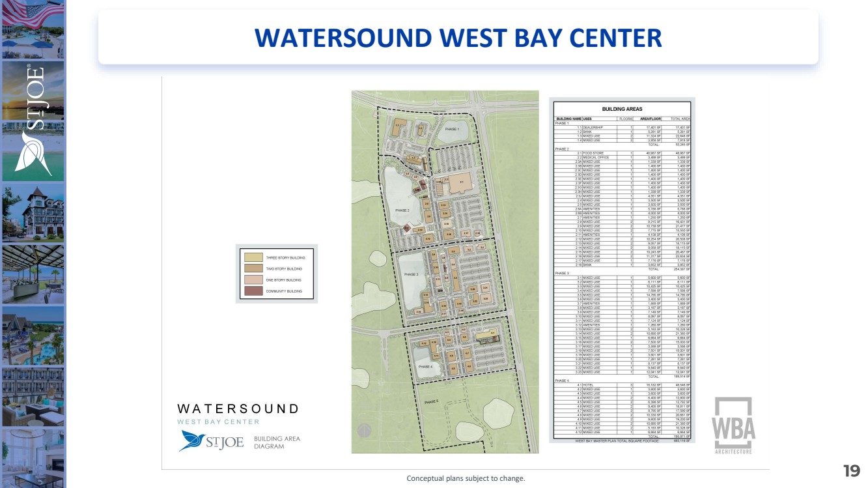868x488 pixels.
Task: Click the St. Joe bird logo beside Building Area Diagram
Action: (x=212, y=441)
